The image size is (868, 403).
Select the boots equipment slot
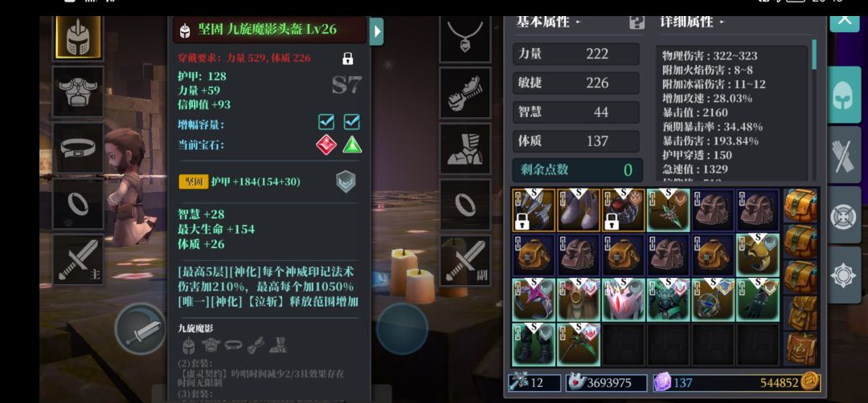click(465, 149)
